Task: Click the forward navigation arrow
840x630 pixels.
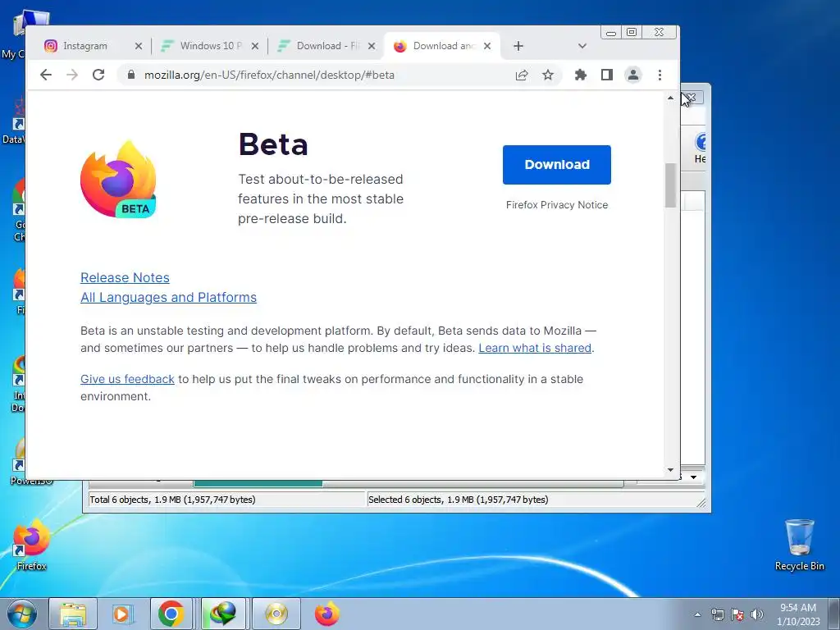Action: click(x=72, y=75)
